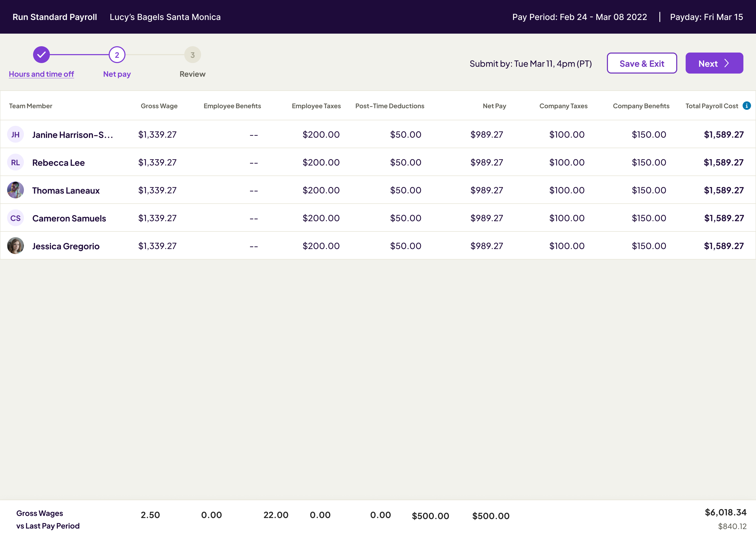This screenshot has width=756, height=538.
Task: Click the Net Pay column header
Action: coord(494,106)
